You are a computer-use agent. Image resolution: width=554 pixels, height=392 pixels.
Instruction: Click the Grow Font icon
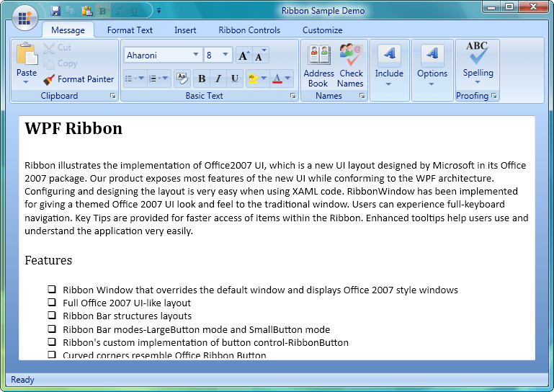[244, 55]
